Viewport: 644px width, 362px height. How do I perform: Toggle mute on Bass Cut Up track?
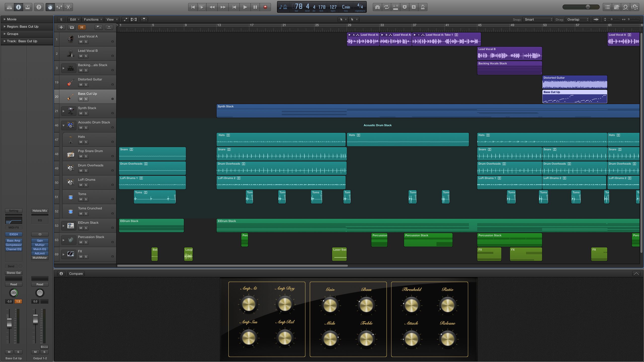(x=80, y=99)
